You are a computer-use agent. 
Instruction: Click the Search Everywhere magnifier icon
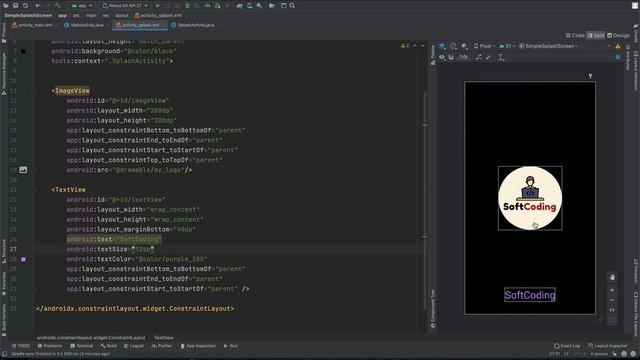point(292,6)
